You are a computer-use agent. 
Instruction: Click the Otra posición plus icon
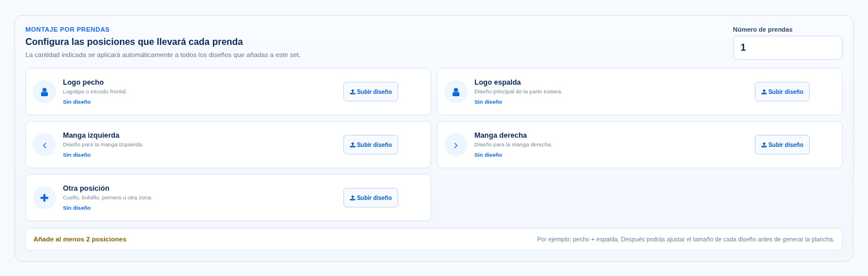(x=44, y=198)
